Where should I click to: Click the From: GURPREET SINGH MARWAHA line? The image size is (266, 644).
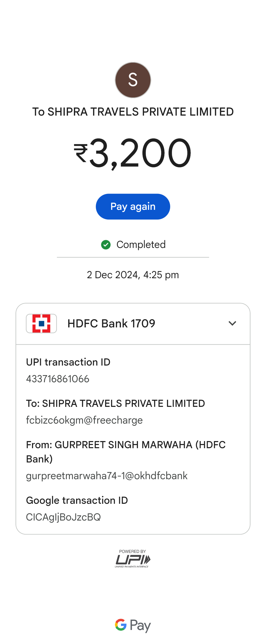pyautogui.click(x=126, y=452)
